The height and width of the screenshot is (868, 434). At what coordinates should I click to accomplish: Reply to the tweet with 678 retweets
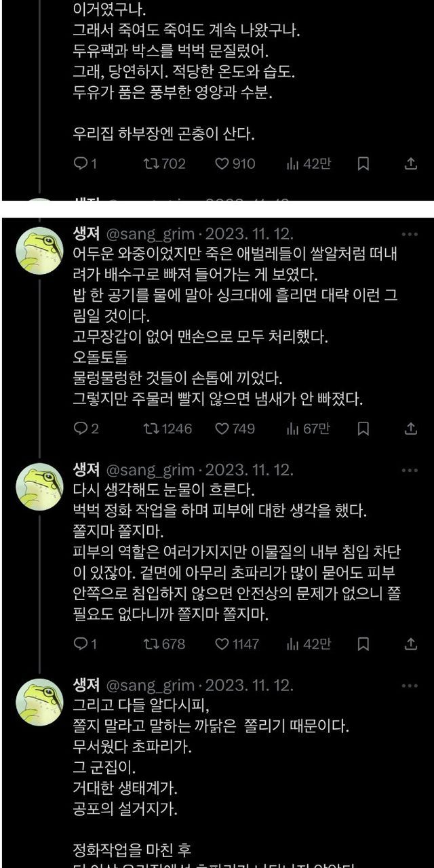click(80, 643)
